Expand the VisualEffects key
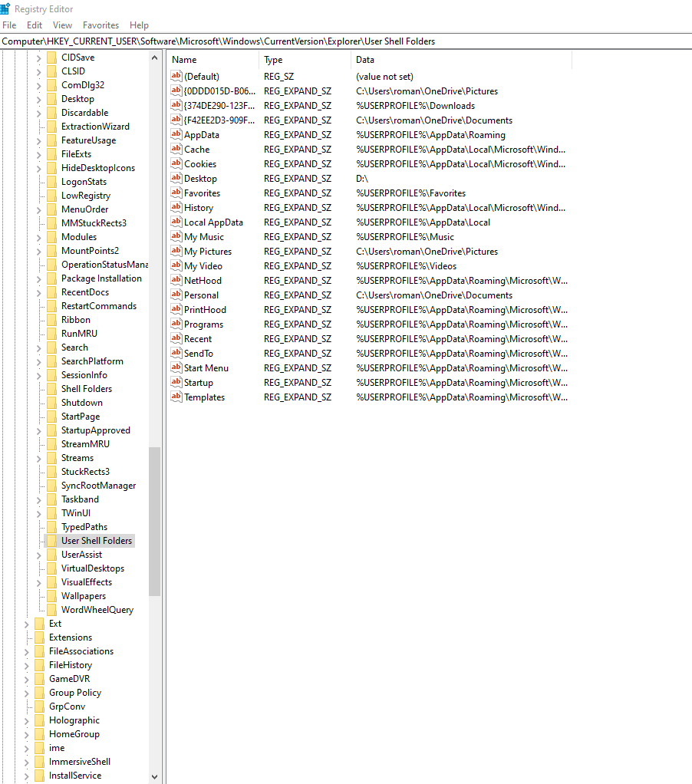 point(39,582)
